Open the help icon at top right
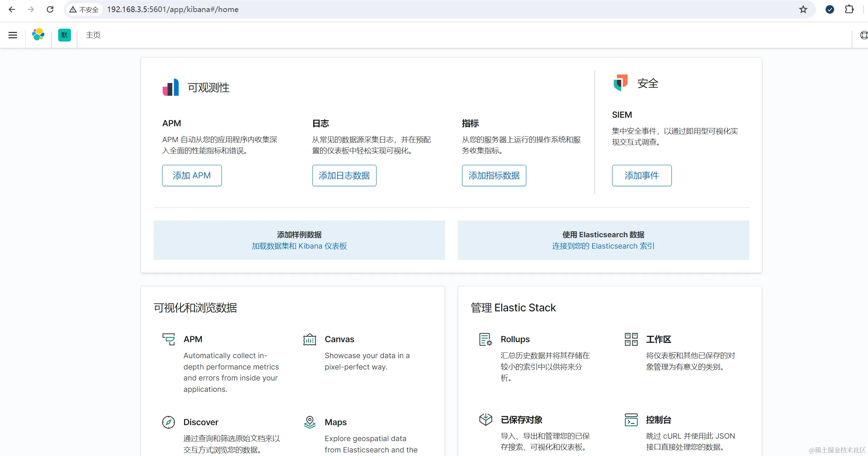 864,35
